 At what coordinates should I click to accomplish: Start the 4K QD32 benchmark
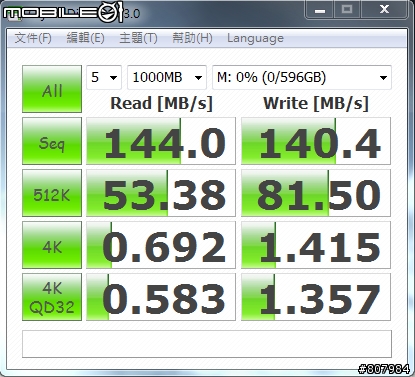pos(52,297)
